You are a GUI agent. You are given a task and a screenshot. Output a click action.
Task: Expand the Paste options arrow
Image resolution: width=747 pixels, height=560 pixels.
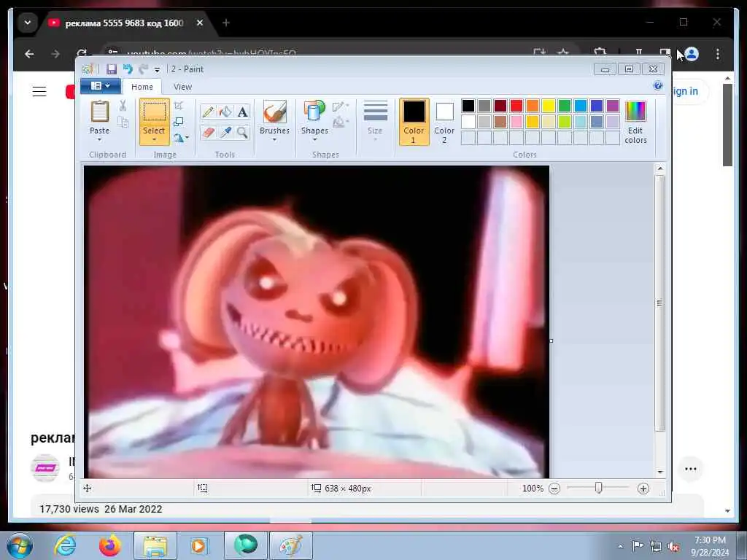(99, 139)
